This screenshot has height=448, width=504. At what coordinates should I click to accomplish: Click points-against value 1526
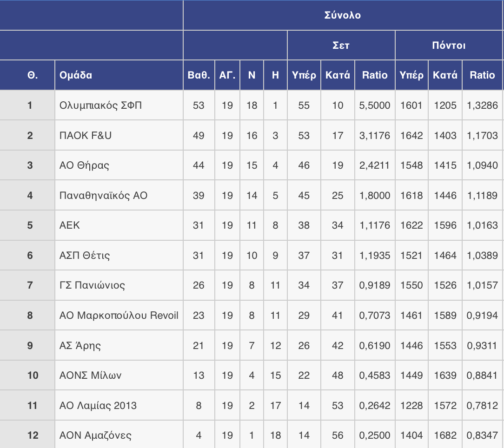445,285
